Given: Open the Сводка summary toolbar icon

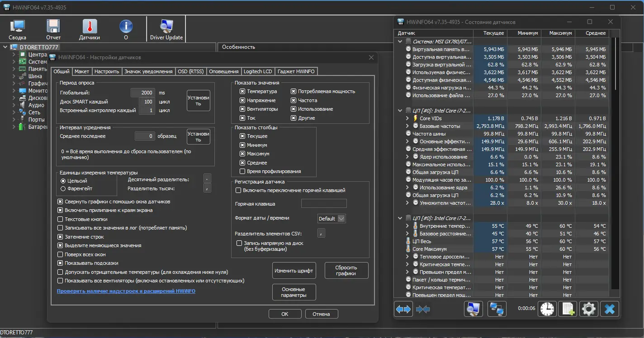Looking at the screenshot, I should pos(18,27).
